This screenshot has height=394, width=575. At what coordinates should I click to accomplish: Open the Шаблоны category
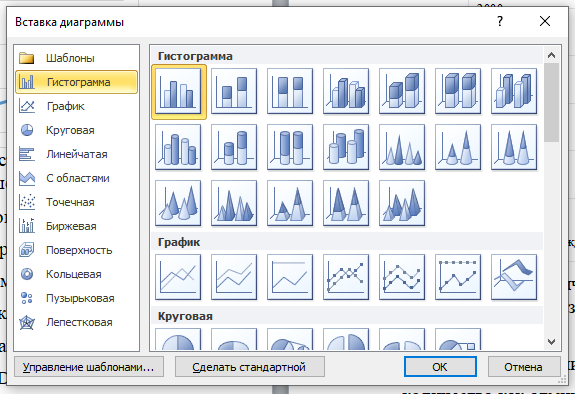coord(77,58)
